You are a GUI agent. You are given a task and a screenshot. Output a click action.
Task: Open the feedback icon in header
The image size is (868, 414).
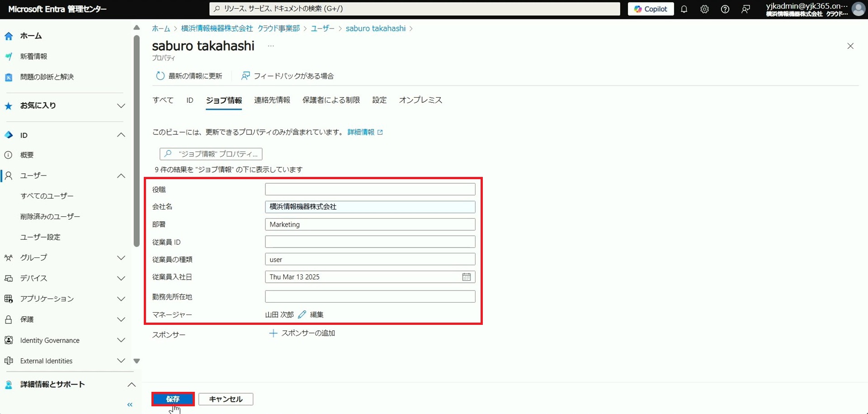pos(745,9)
